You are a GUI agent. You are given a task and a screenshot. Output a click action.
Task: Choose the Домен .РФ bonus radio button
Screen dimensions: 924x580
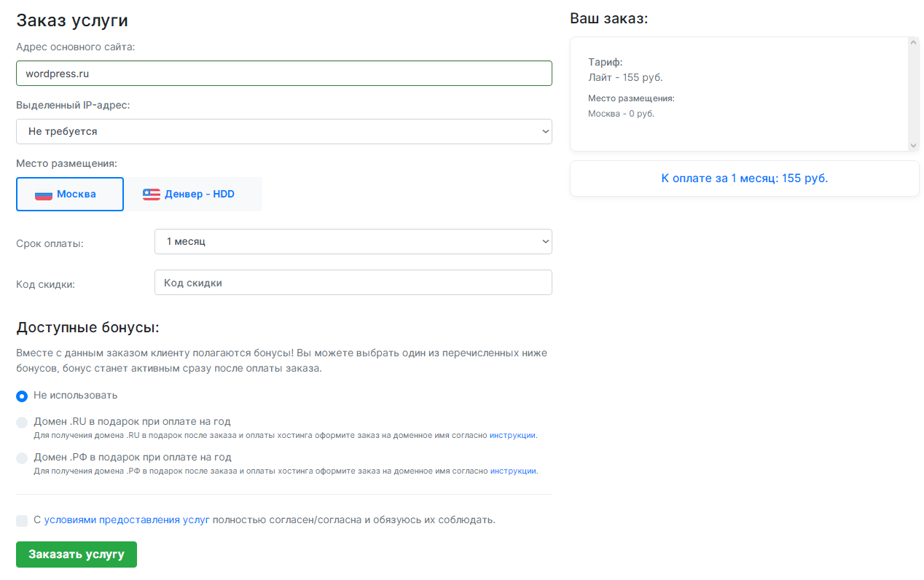coord(22,458)
